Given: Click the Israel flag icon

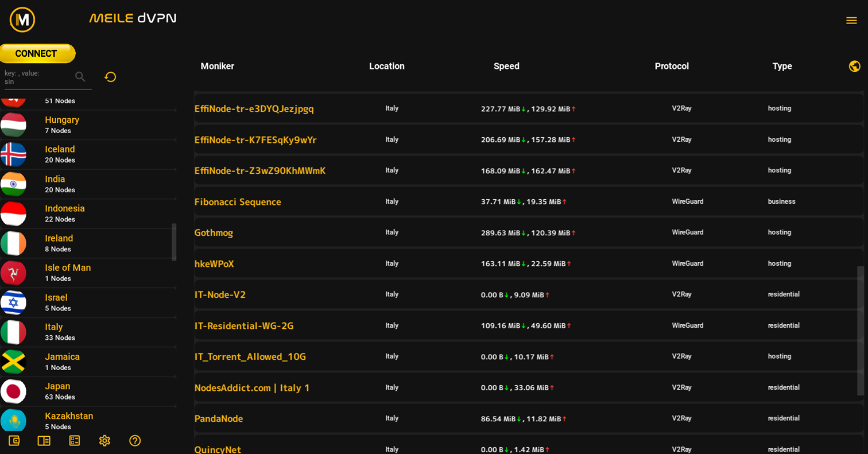Looking at the screenshot, I should coord(13,302).
